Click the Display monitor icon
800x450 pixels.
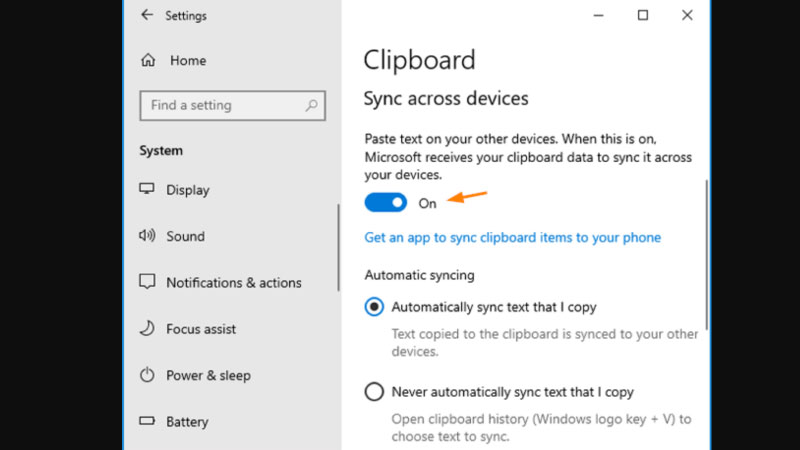(x=148, y=190)
